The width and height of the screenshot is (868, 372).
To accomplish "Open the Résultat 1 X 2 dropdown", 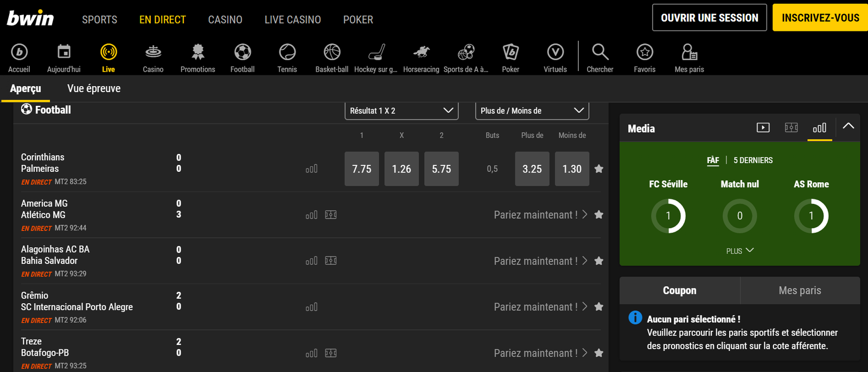I will [x=401, y=111].
